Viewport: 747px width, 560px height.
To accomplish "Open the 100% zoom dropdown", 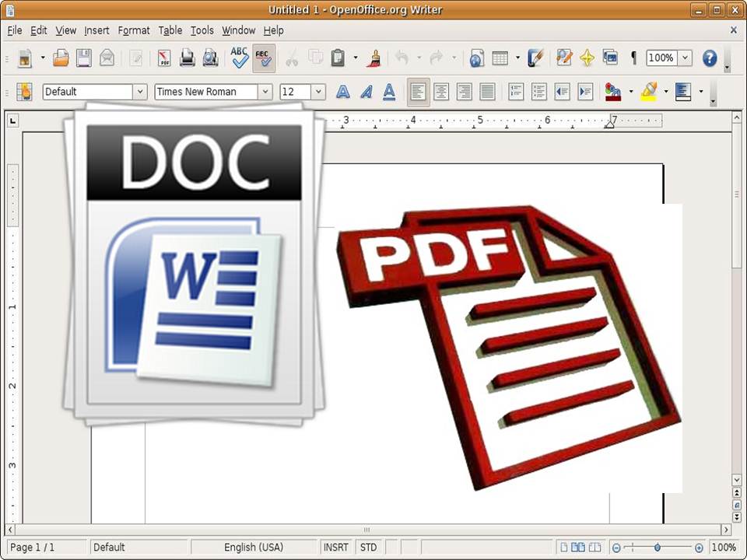I will pos(685,58).
